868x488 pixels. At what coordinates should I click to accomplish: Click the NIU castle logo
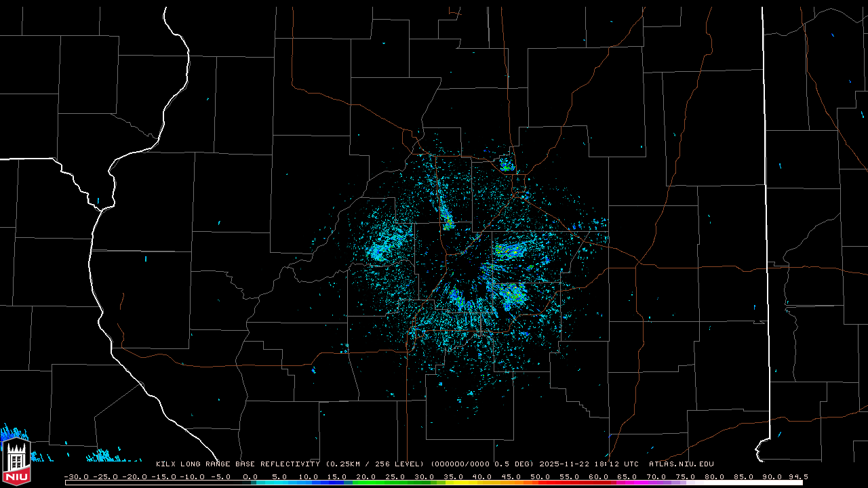[16, 458]
